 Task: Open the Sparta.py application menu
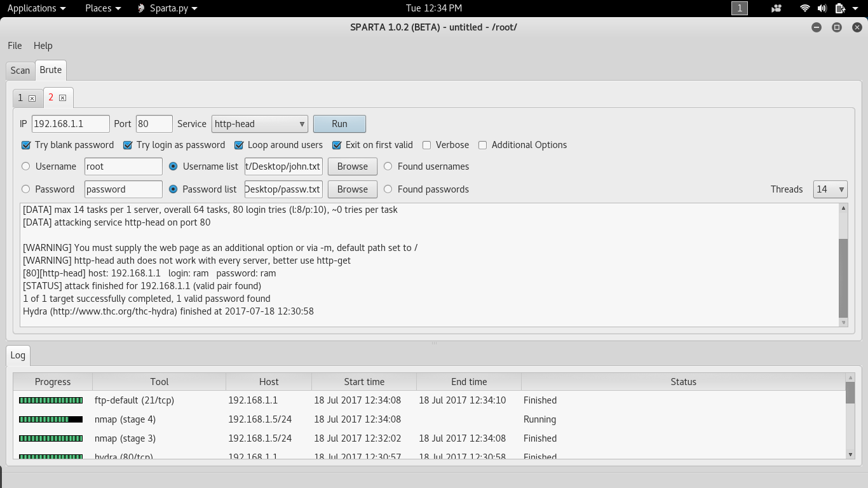(168, 8)
